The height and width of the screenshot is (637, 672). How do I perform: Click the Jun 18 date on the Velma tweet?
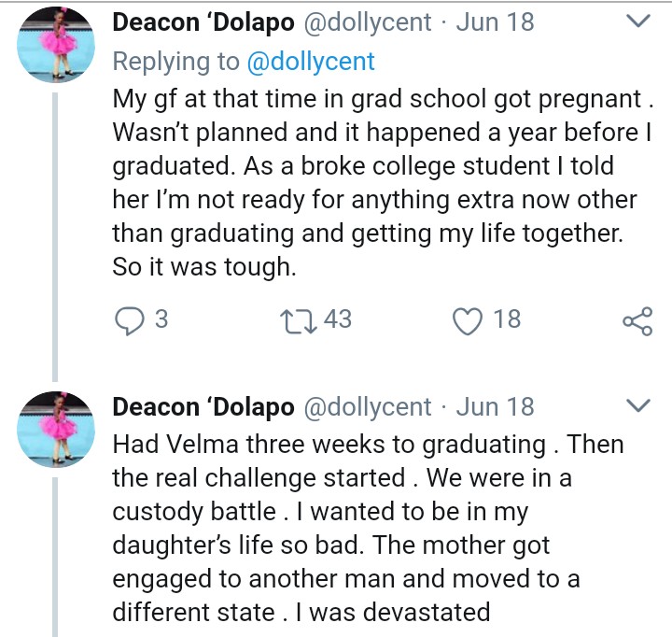[x=495, y=407]
